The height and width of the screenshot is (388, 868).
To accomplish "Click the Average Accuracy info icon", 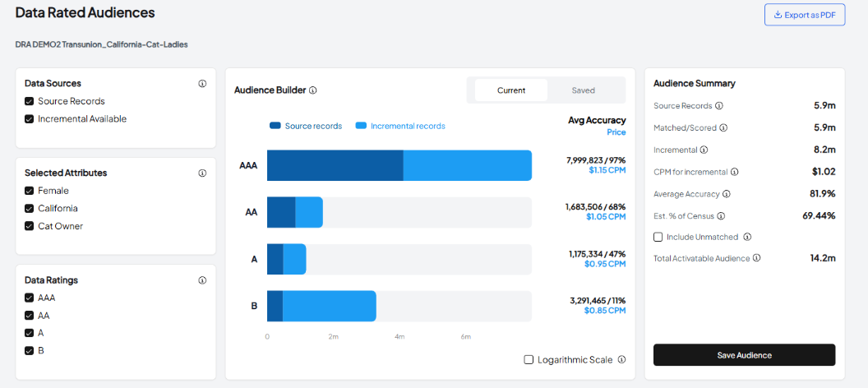I will pos(727,194).
